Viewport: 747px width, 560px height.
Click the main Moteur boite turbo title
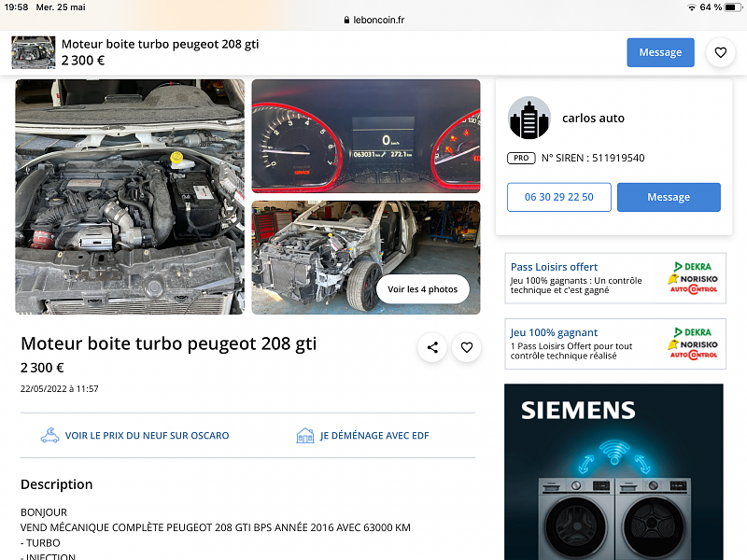[169, 343]
